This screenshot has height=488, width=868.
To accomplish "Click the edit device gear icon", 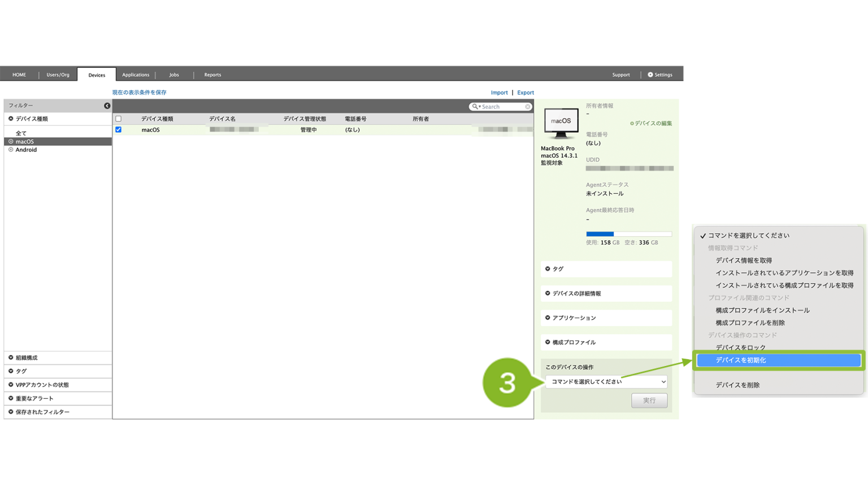I will pos(632,123).
